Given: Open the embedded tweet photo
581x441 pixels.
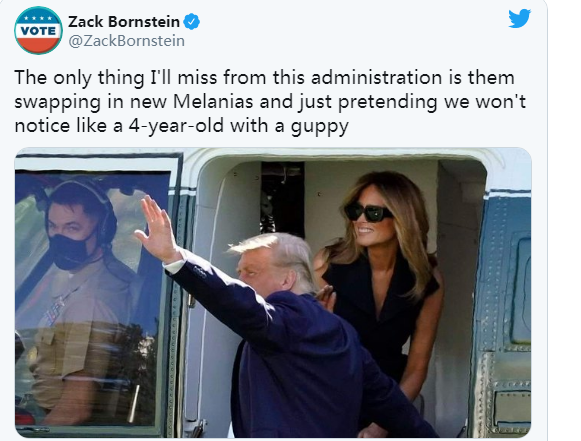Looking at the screenshot, I should pyautogui.click(x=273, y=292).
